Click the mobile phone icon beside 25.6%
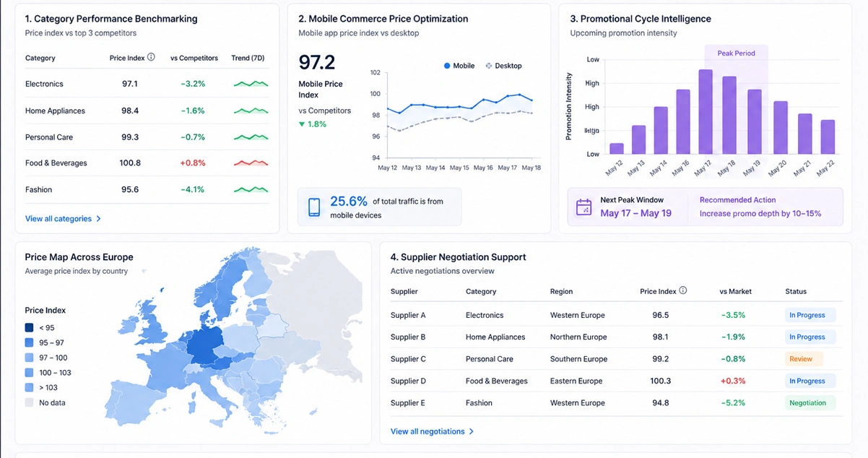868x458 pixels. (x=314, y=207)
